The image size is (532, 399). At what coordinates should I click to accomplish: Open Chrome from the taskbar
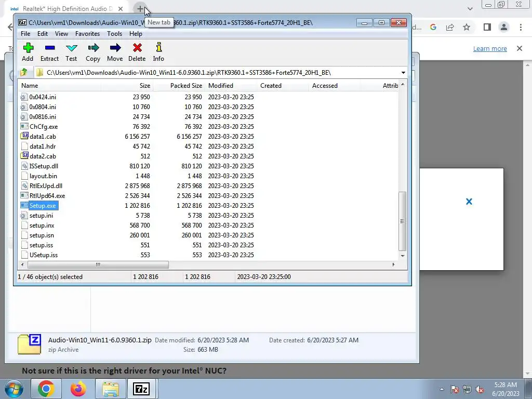(46, 389)
